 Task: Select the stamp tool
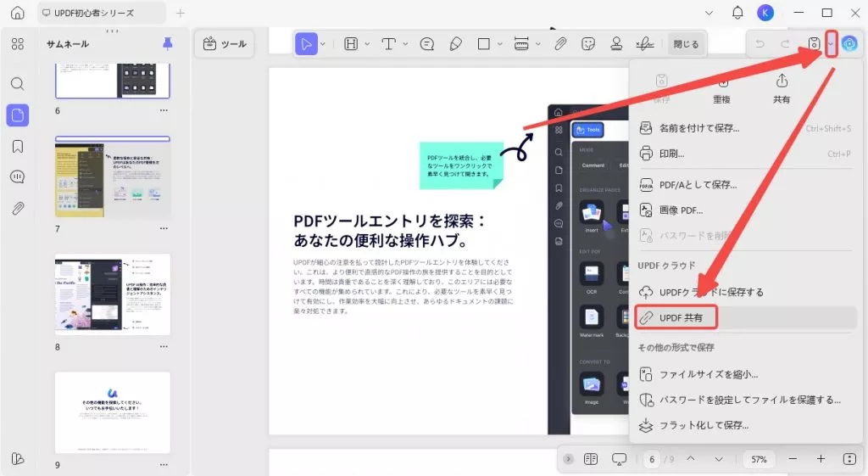(616, 44)
